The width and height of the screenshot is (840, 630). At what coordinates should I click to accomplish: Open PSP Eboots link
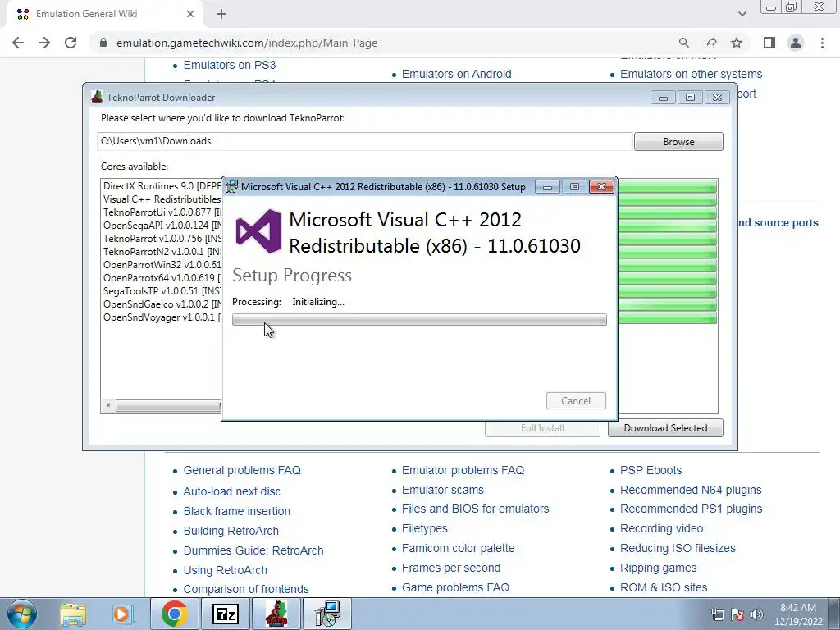(651, 470)
